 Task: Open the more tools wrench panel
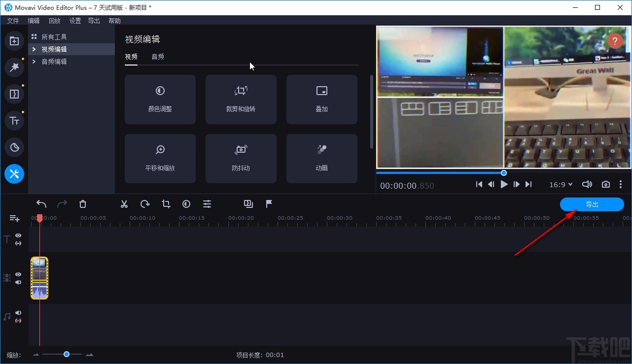(14, 173)
